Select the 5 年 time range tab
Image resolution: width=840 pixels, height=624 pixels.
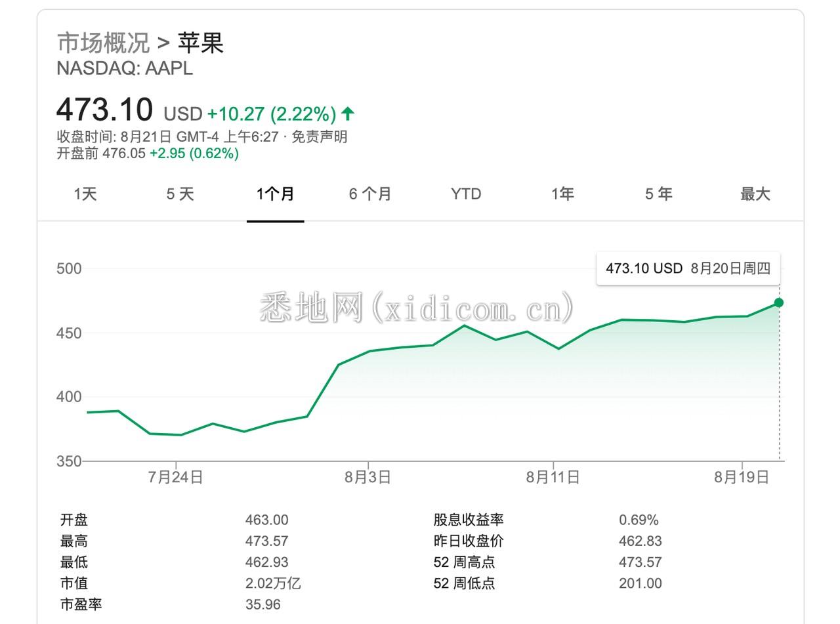click(x=658, y=194)
